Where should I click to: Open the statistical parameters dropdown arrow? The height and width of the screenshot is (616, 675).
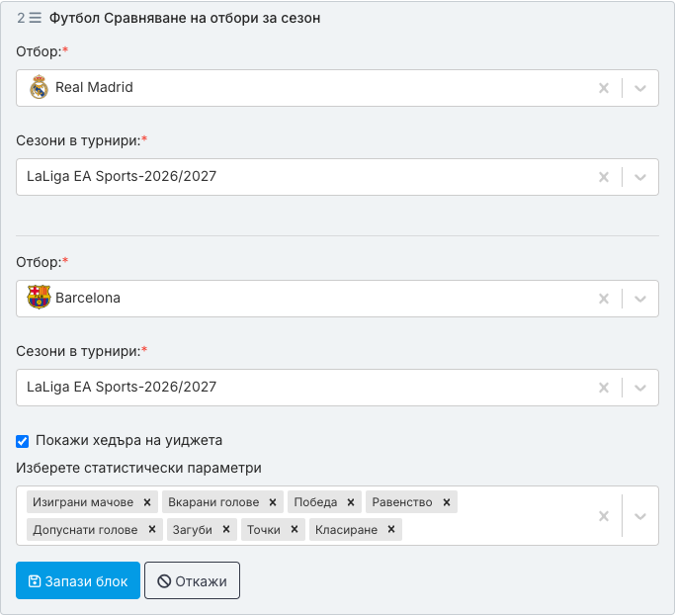(x=640, y=516)
